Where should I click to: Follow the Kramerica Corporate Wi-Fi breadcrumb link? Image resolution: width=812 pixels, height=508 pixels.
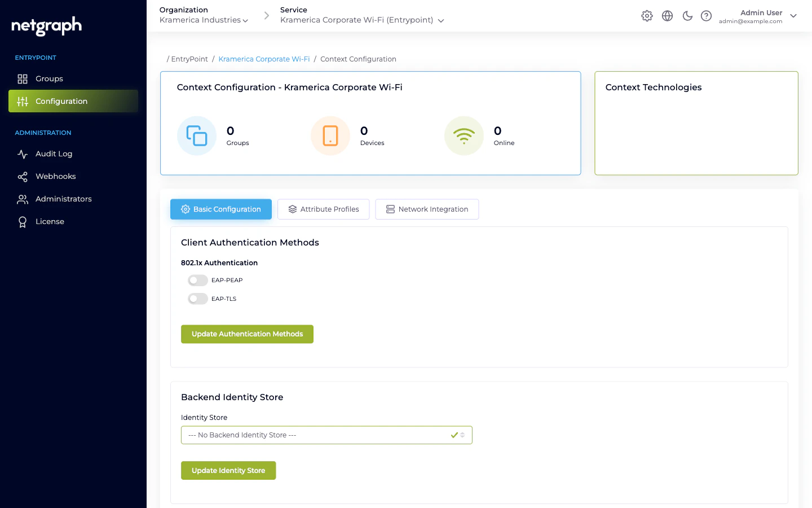264,59
